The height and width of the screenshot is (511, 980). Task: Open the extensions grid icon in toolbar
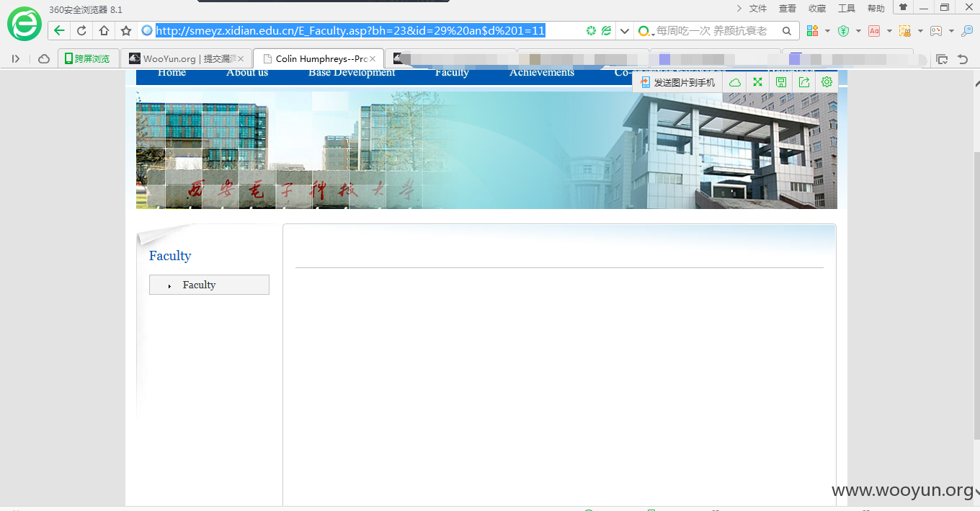(812, 30)
